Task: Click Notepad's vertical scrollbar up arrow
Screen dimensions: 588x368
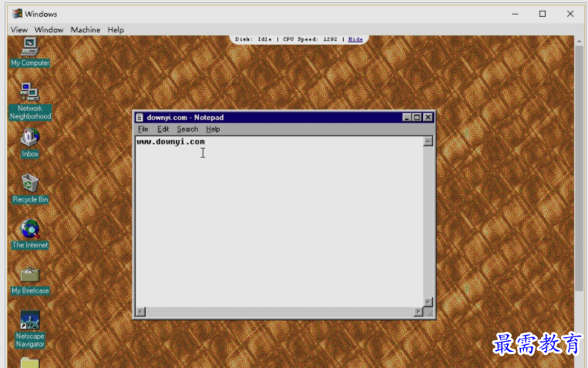Action: coord(428,142)
